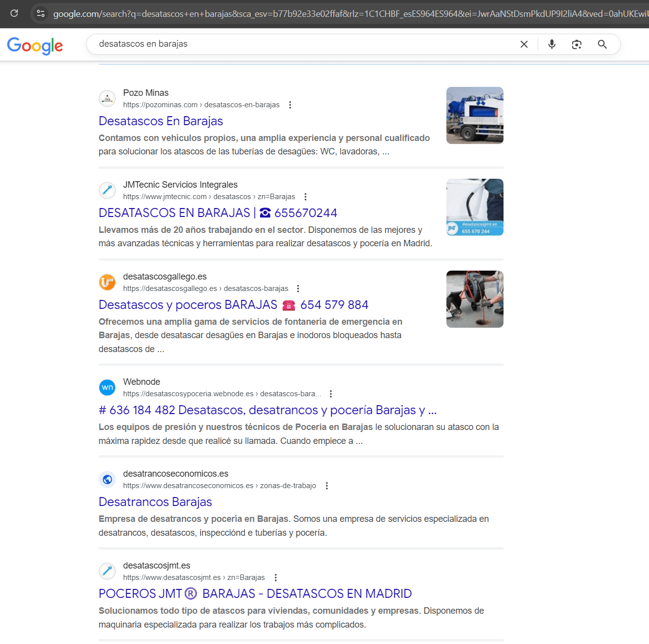The width and height of the screenshot is (649, 644).
Task: Click desatascosypoceria.webnode.es breadcrumb URL
Action: click(x=222, y=394)
